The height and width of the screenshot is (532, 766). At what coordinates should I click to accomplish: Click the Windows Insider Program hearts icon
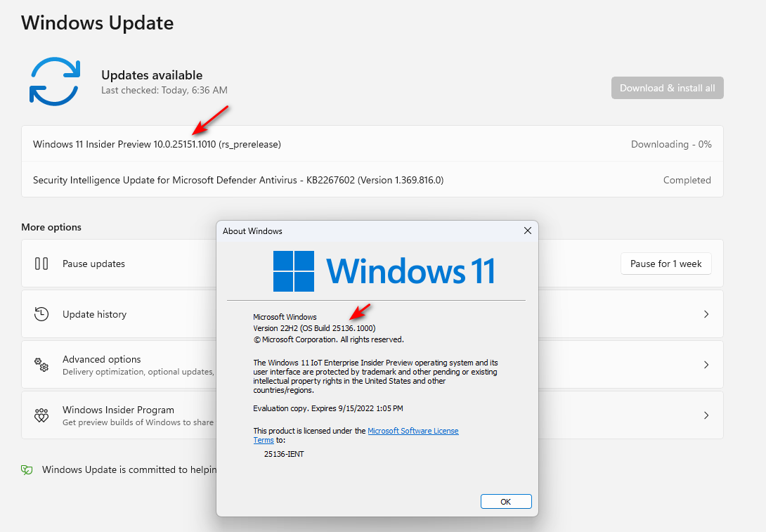coord(41,415)
